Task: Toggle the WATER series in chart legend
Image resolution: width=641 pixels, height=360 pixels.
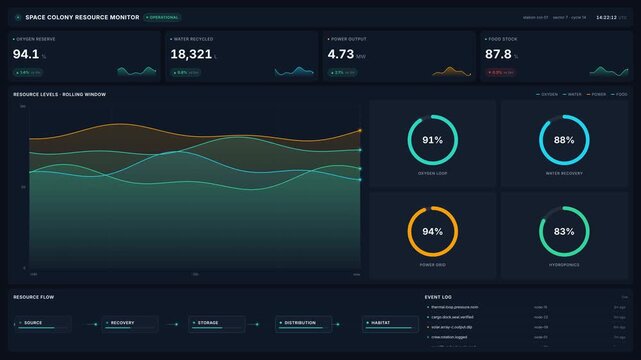Action: click(x=572, y=94)
